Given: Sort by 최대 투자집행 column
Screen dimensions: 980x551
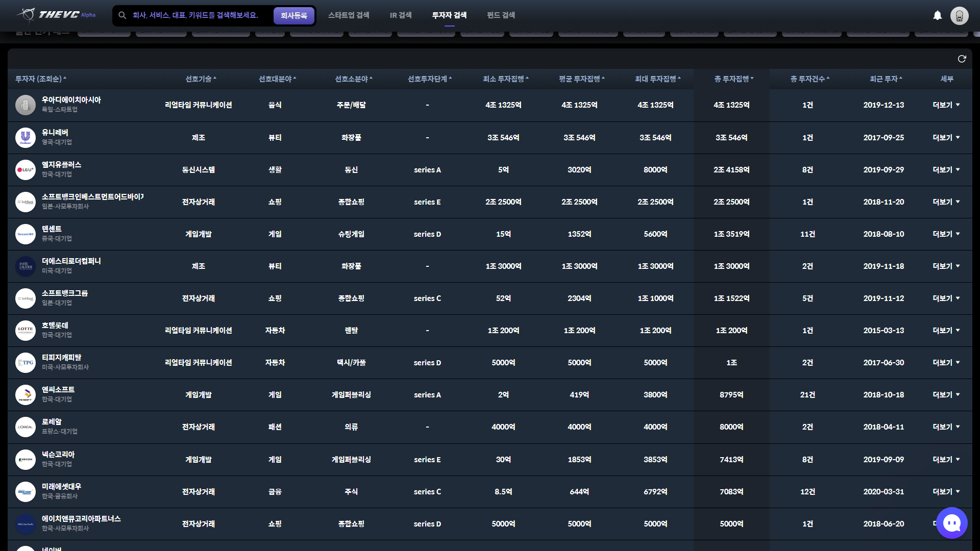Looking at the screenshot, I should pyautogui.click(x=657, y=79).
